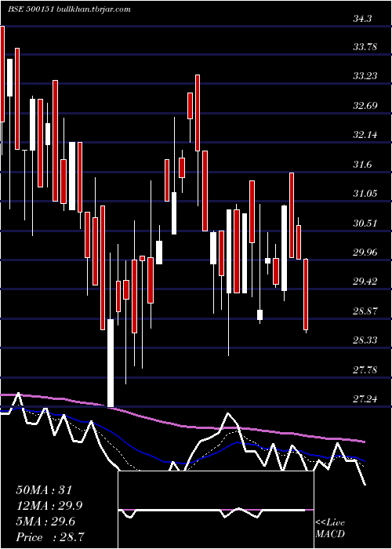The image size is (392, 549).
Task: Select the 33.78 price axis label
Action: (365, 47)
